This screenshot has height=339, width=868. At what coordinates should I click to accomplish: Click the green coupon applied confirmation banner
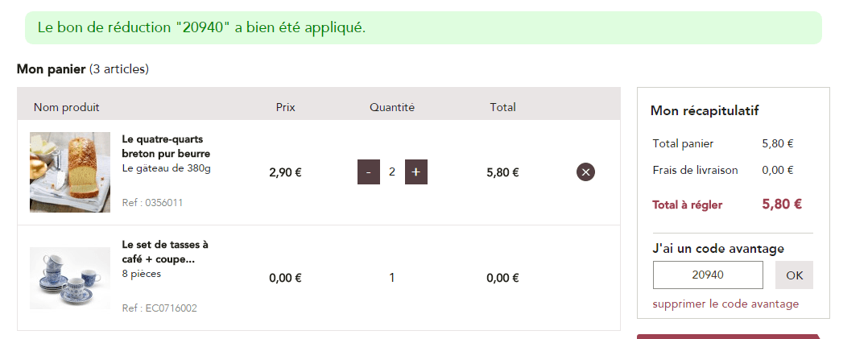click(x=423, y=28)
